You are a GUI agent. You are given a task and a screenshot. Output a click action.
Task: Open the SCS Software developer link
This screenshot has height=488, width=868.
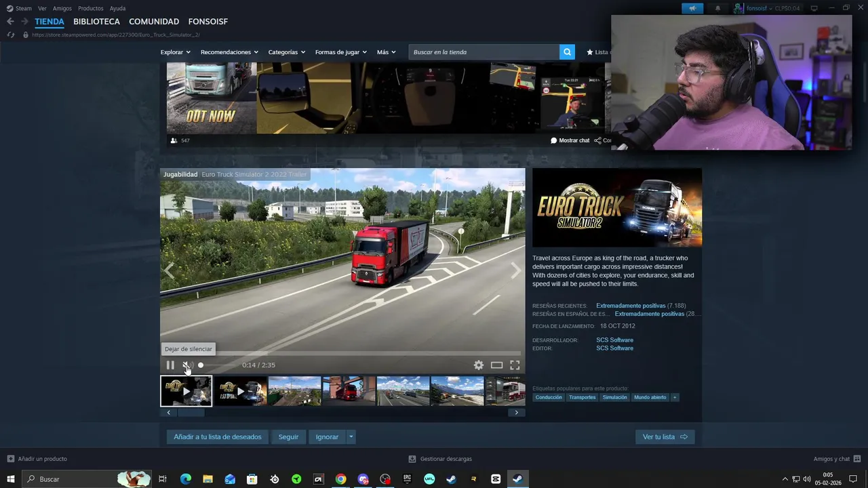point(614,340)
